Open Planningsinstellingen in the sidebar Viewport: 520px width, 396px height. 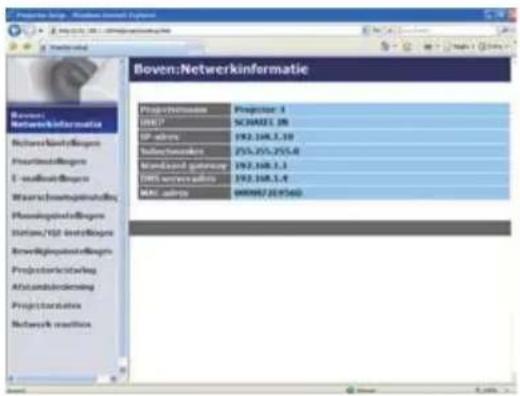click(58, 216)
